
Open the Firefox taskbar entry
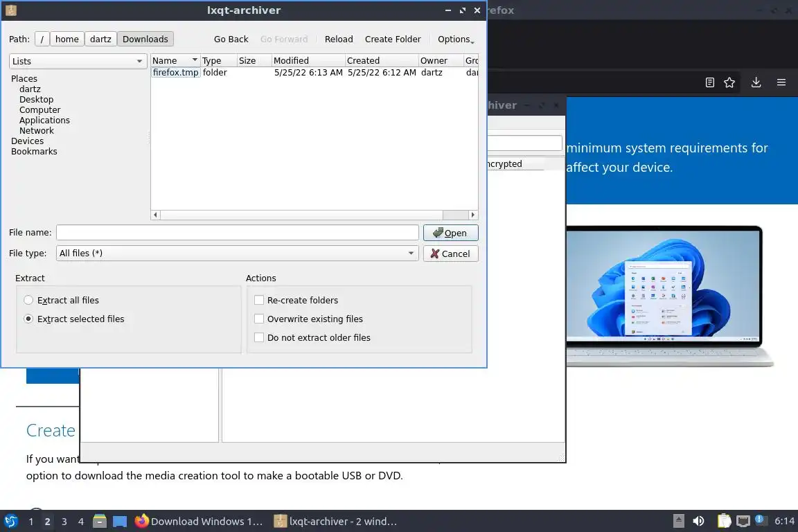pyautogui.click(x=199, y=522)
